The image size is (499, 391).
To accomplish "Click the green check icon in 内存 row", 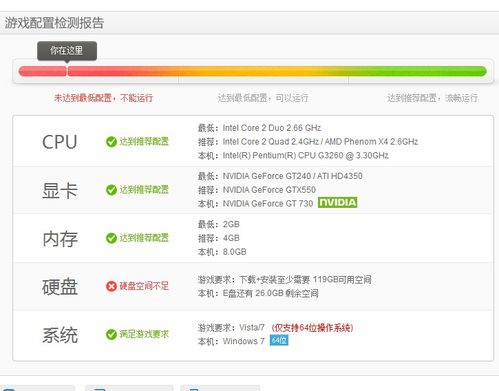I will pyautogui.click(x=111, y=238).
